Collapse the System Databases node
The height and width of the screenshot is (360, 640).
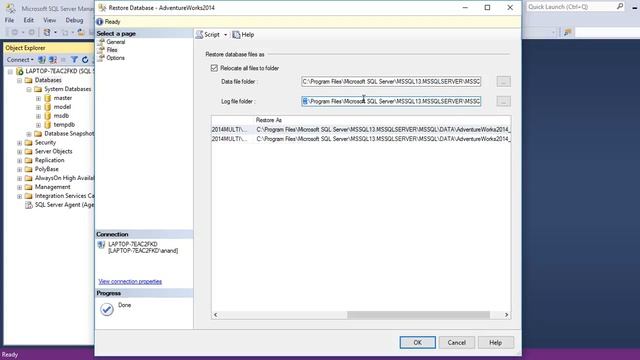click(x=29, y=89)
